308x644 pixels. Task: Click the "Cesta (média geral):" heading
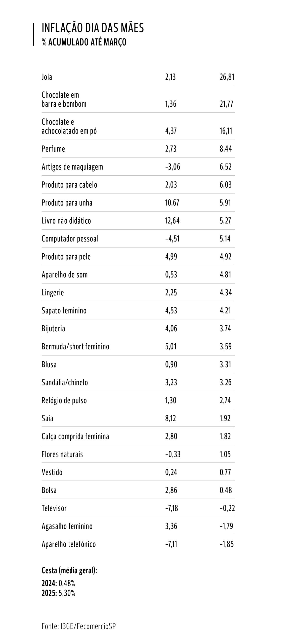(x=69, y=571)
